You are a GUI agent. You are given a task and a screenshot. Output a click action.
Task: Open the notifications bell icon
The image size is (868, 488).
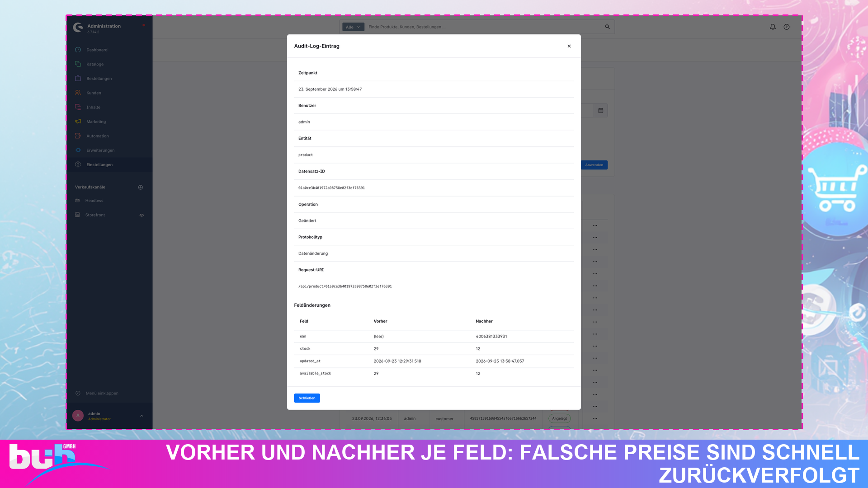pos(773,27)
